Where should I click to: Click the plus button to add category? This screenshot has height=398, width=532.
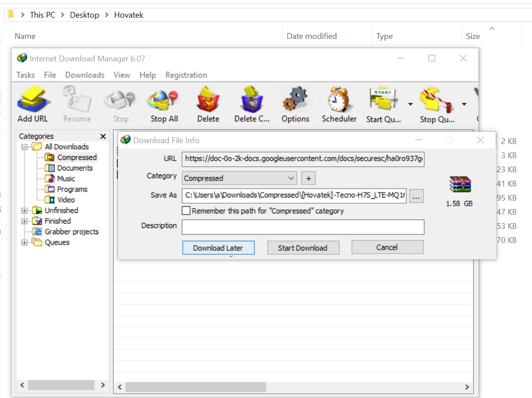[309, 178]
